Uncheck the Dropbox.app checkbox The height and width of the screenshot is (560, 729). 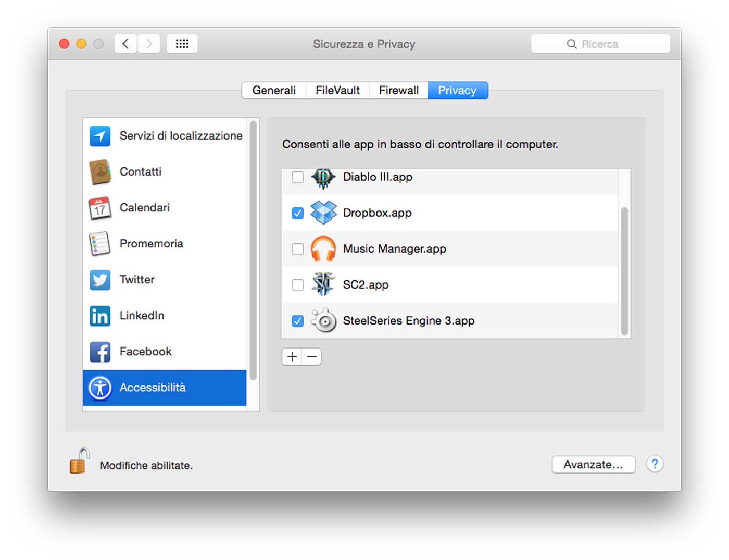pyautogui.click(x=298, y=213)
